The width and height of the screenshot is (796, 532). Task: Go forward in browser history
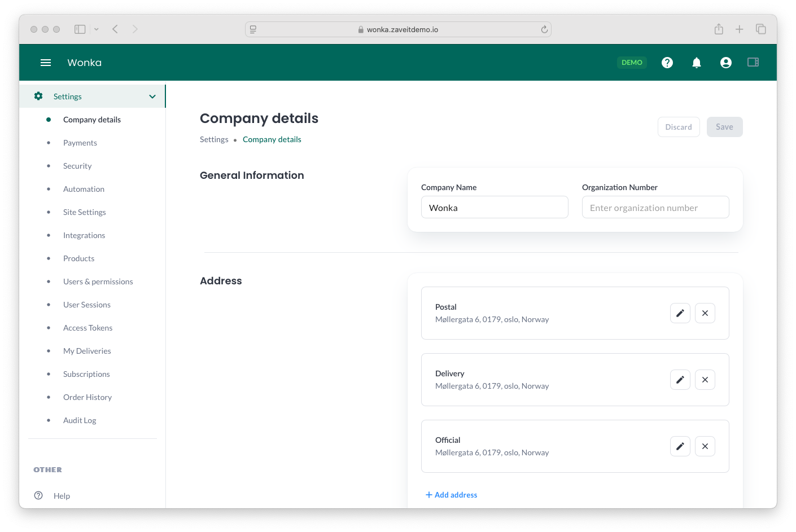[x=135, y=29]
